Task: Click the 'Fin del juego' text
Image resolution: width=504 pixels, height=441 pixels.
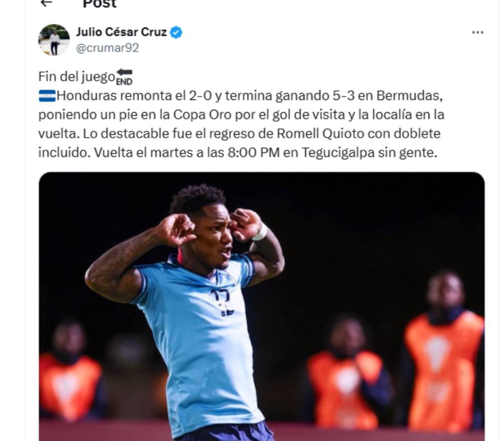Action: click(x=76, y=77)
